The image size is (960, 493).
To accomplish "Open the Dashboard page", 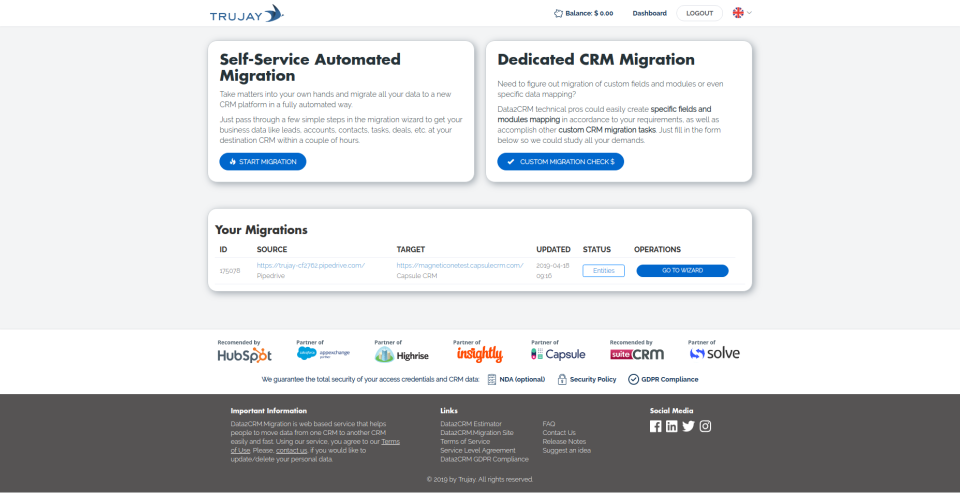I will (x=650, y=13).
